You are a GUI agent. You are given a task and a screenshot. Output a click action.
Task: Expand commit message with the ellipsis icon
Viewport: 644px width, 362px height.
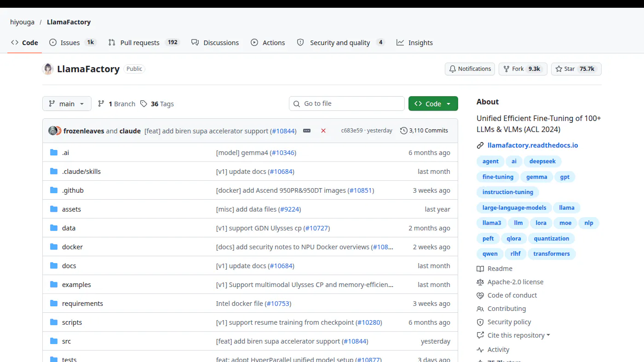point(307,131)
